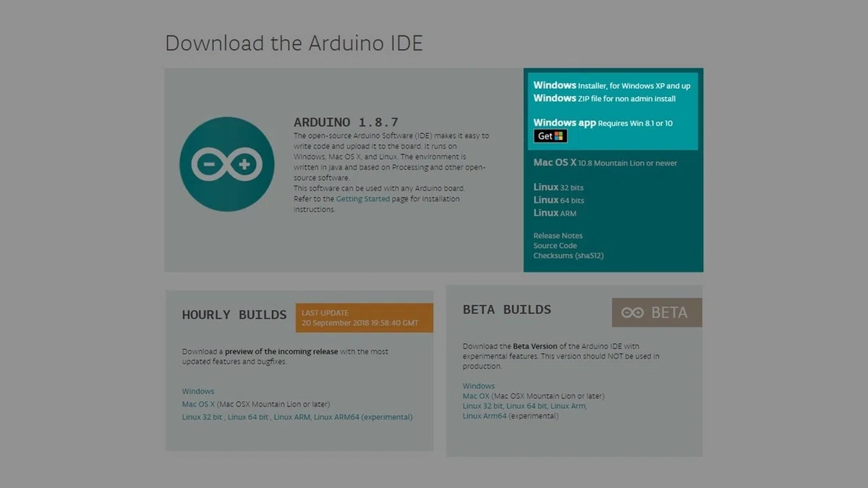
Task: Click the BETA infinity badge
Action: pyautogui.click(x=657, y=312)
